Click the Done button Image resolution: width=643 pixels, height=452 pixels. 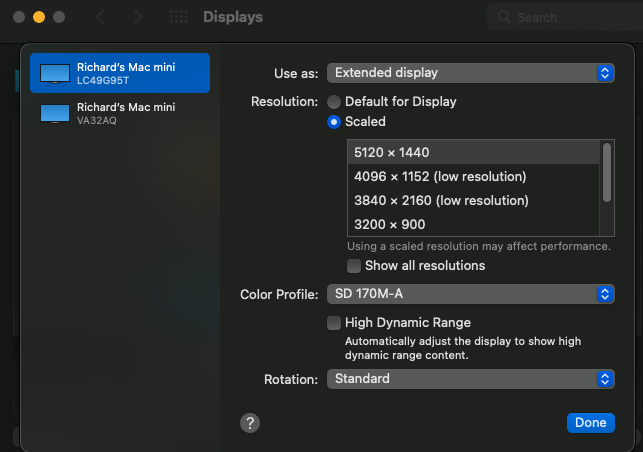(x=591, y=423)
